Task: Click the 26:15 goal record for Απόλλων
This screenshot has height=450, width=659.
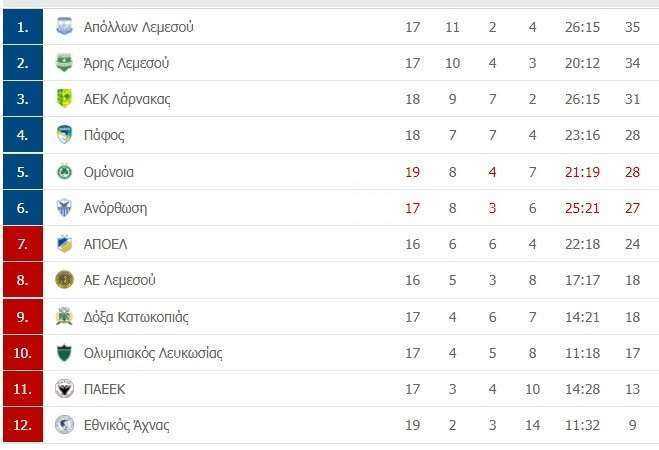Action: [582, 27]
